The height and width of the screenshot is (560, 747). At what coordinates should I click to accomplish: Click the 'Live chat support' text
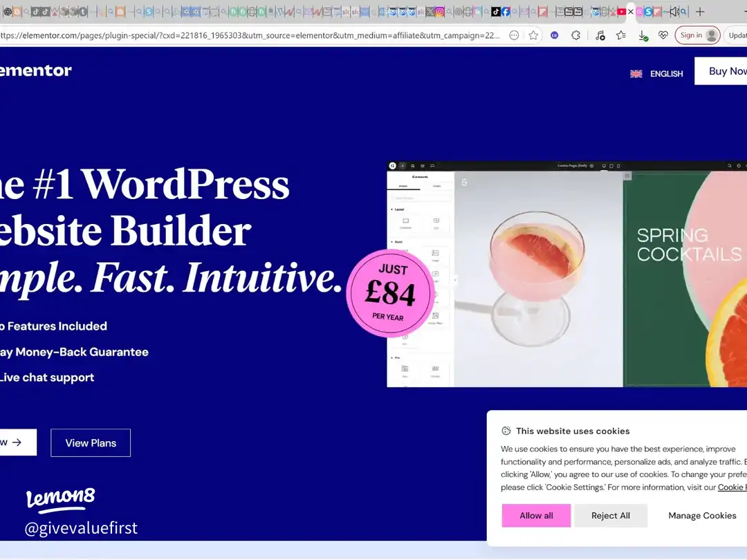pyautogui.click(x=47, y=377)
